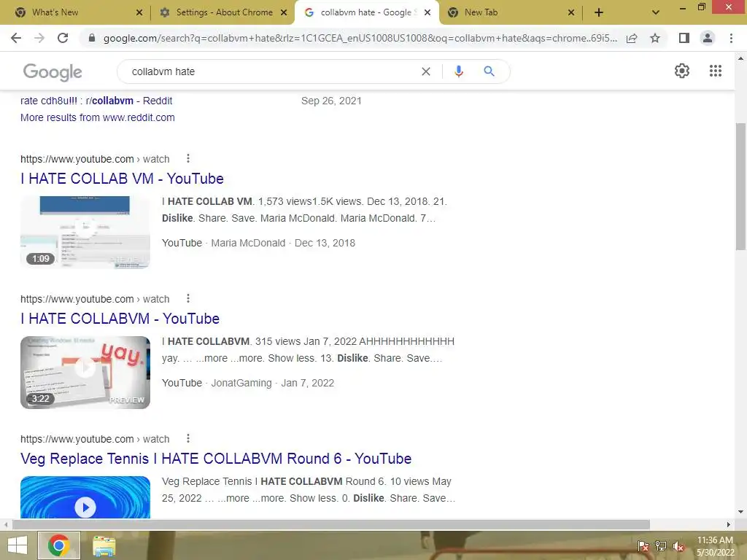The width and height of the screenshot is (747, 560).
Task: Open File Explorer from taskbar
Action: point(104,545)
